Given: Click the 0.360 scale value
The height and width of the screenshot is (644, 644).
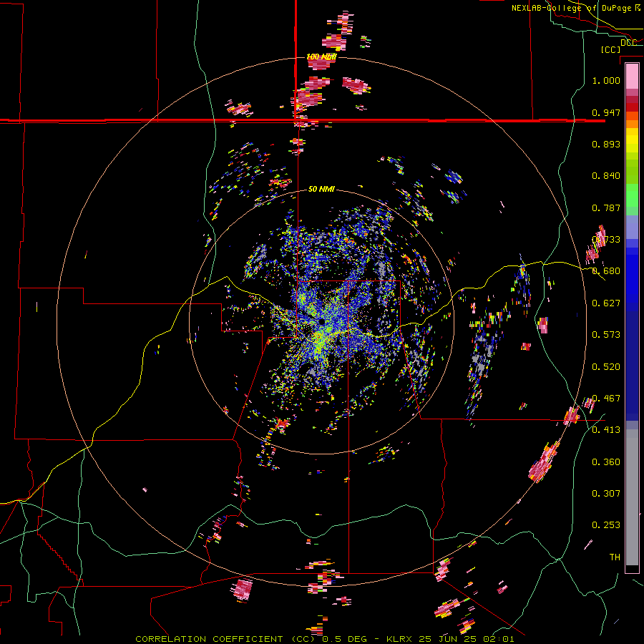Looking at the screenshot, I should click(x=606, y=462).
